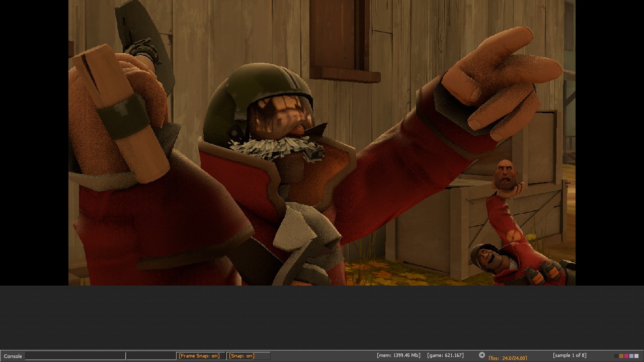Viewport: 644px width, 362px height.
Task: Select the brown color swatch
Action: (621, 356)
